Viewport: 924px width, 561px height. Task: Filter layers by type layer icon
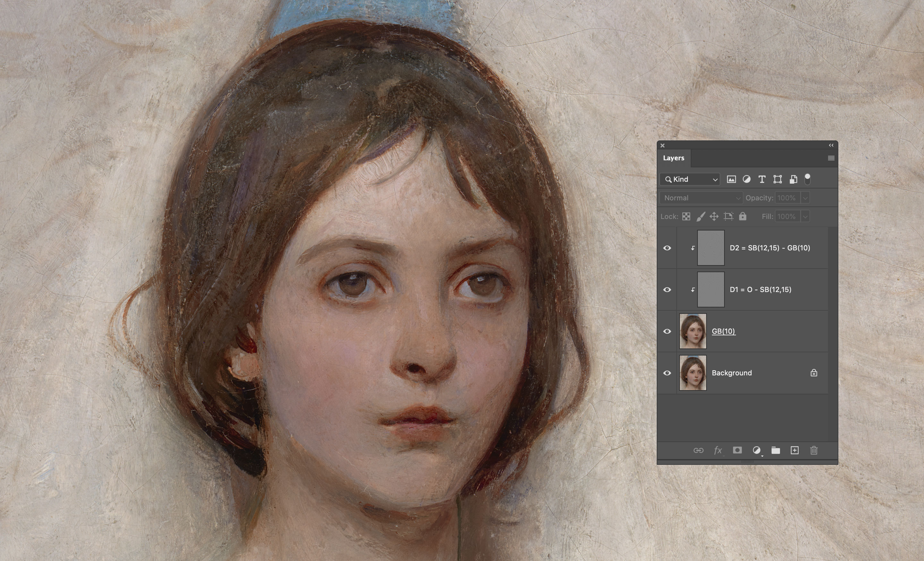(762, 180)
